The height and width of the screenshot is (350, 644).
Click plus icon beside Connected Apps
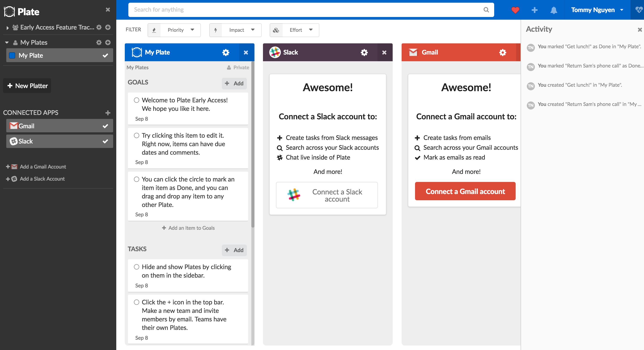click(108, 113)
